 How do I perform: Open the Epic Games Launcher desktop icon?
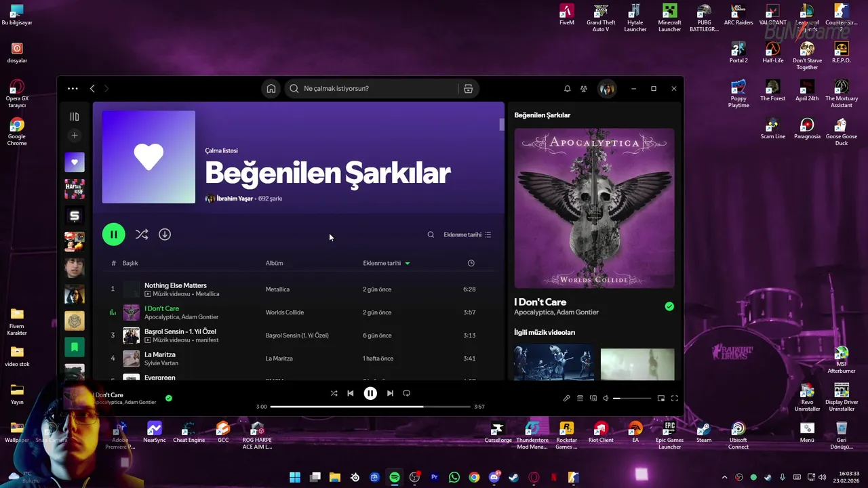(669, 435)
